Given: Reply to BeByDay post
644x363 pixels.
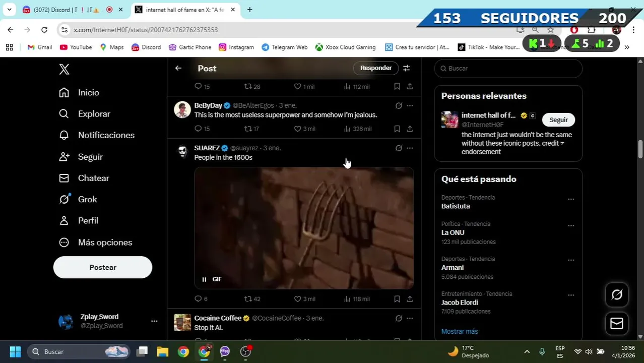Looking at the screenshot, I should (202, 129).
